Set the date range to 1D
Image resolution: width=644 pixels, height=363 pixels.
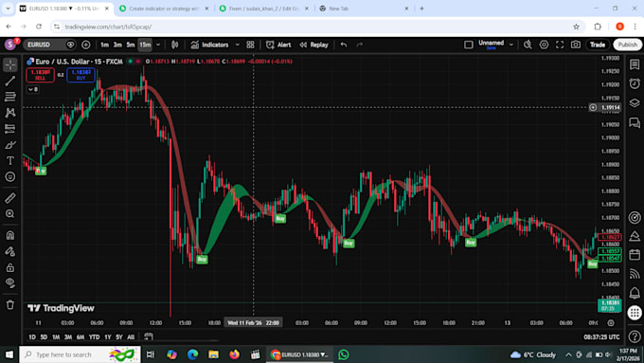tap(32, 336)
